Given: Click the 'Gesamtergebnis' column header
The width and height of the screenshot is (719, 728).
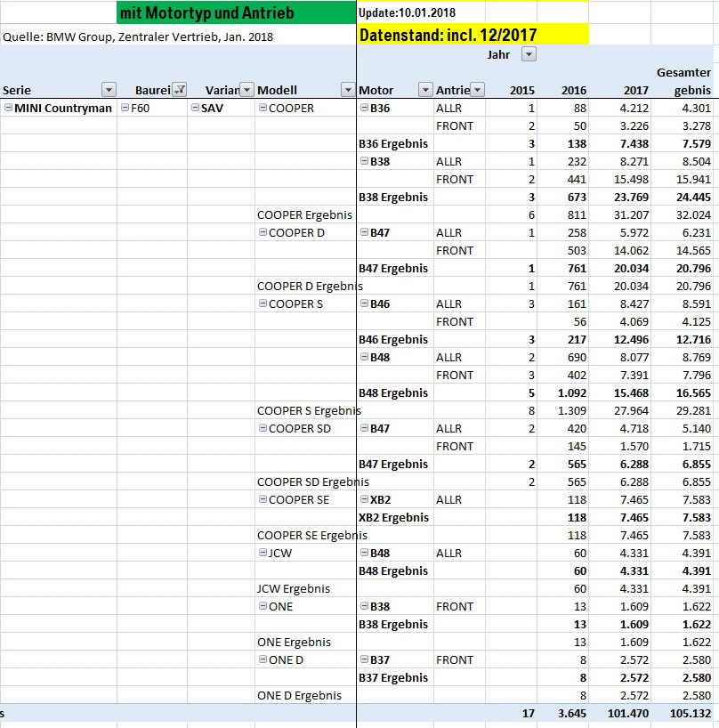Looking at the screenshot, I should click(683, 81).
